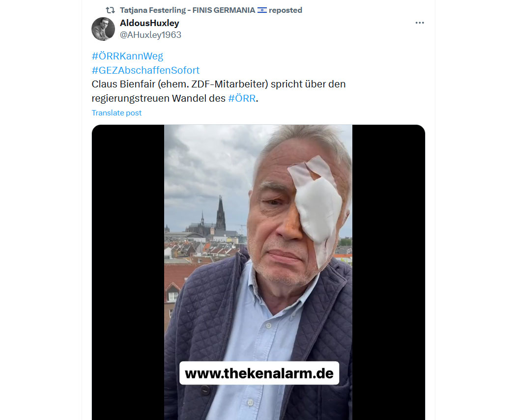This screenshot has width=516, height=420.
Task: Click the word "reposted" in header
Action: (x=286, y=10)
